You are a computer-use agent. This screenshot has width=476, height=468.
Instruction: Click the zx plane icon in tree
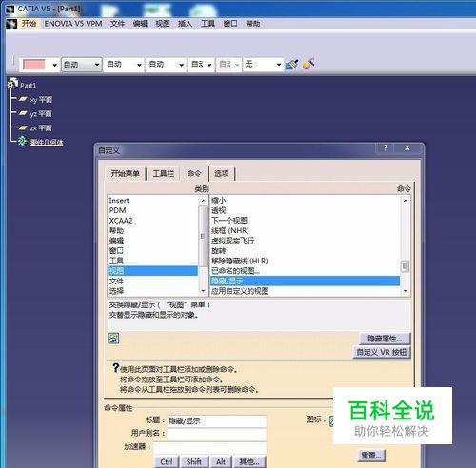[x=23, y=127]
